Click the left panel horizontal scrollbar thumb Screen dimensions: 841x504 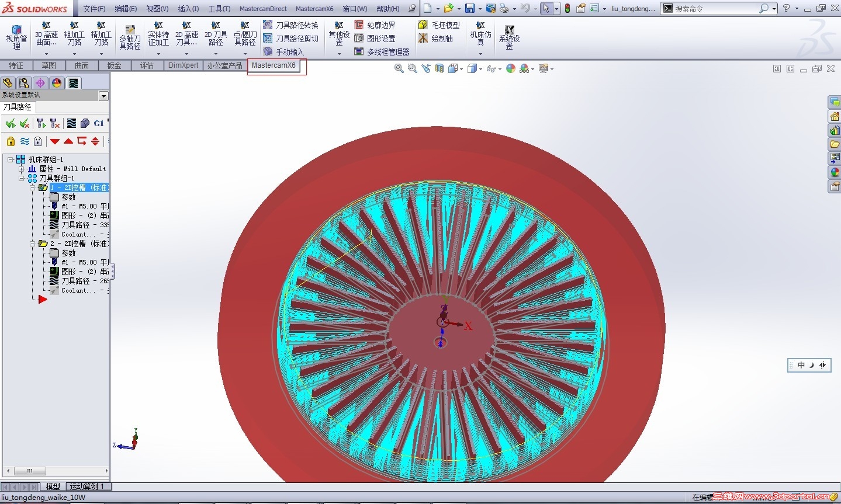click(x=29, y=471)
